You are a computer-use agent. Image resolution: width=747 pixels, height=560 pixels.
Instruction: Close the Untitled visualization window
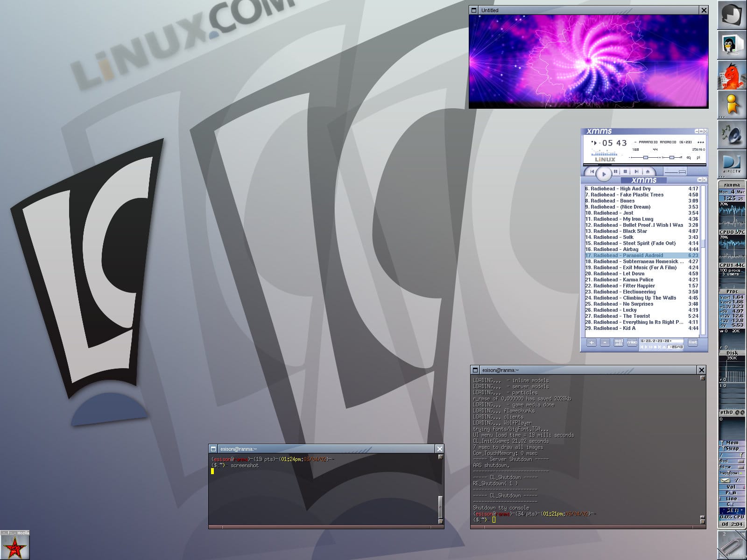pos(704,10)
